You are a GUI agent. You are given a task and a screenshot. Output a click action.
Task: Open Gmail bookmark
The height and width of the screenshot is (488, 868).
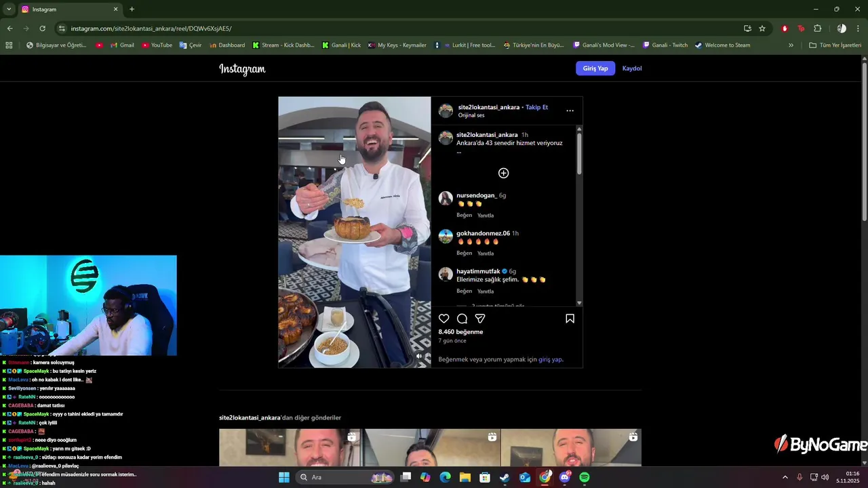click(122, 45)
